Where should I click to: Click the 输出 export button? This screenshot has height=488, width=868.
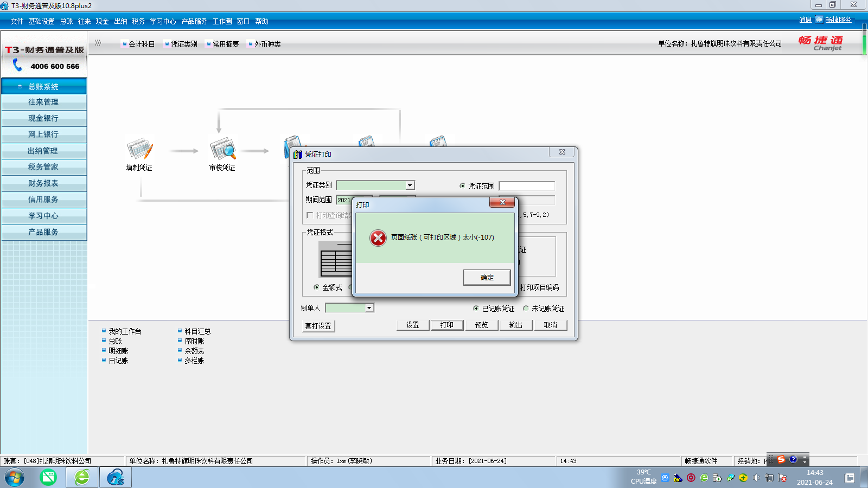[x=516, y=325]
